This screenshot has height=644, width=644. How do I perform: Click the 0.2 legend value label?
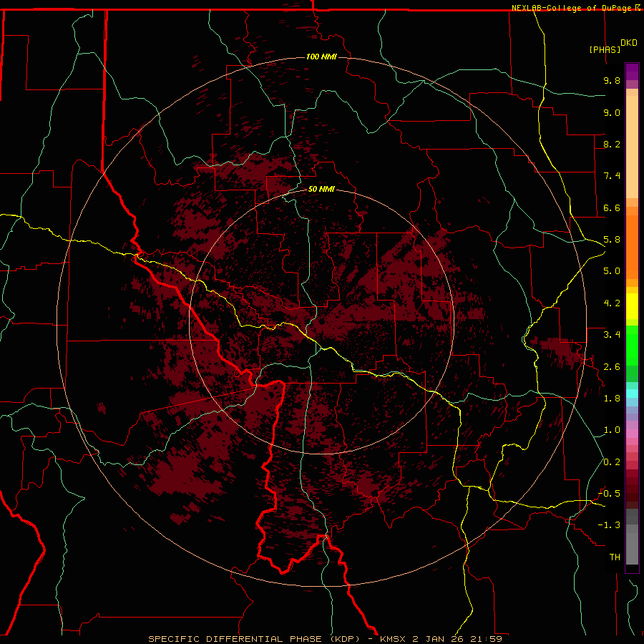[x=612, y=462]
